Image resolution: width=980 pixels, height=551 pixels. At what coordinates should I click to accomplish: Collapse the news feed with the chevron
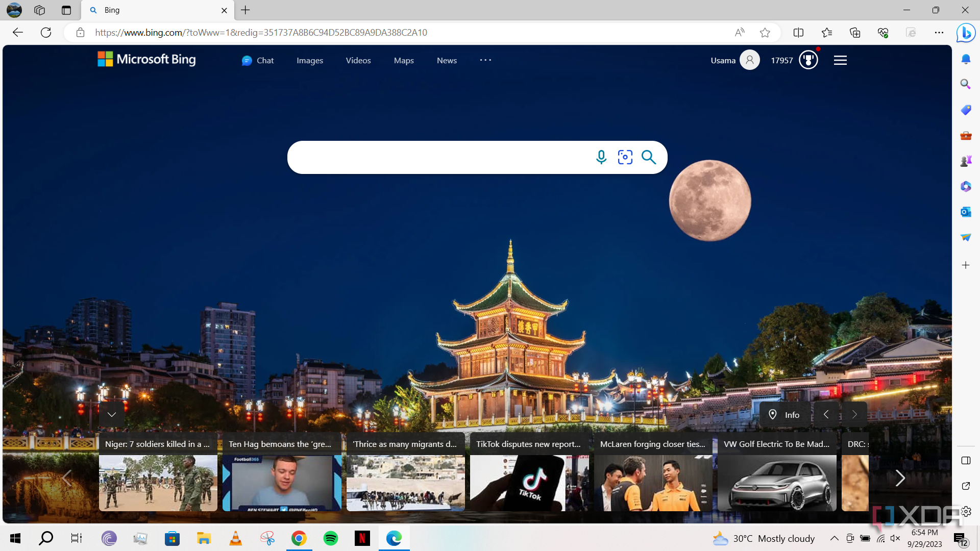click(111, 414)
